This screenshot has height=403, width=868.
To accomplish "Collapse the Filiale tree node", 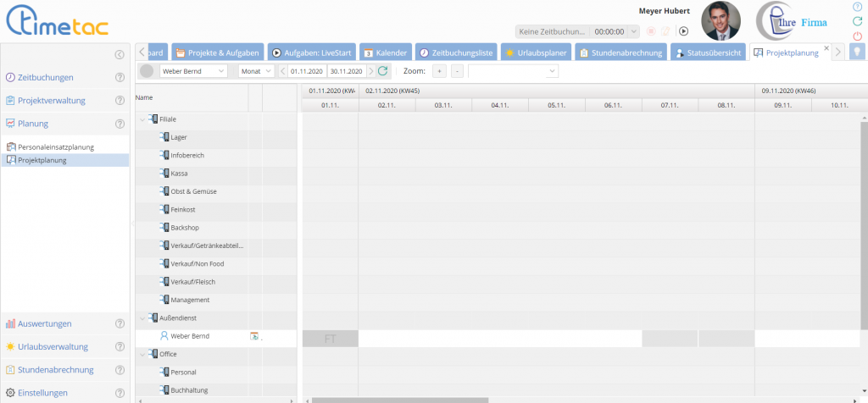I will coord(142,119).
